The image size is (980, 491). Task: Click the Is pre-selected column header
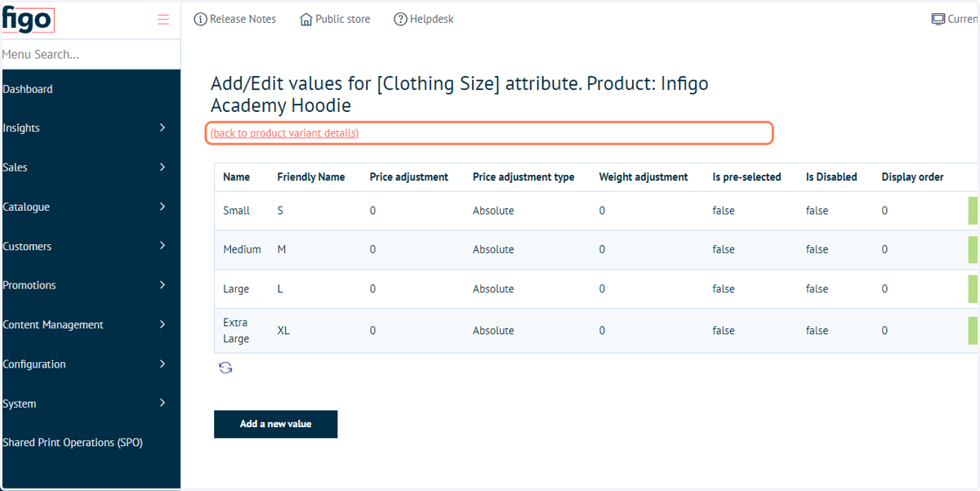pyautogui.click(x=746, y=176)
